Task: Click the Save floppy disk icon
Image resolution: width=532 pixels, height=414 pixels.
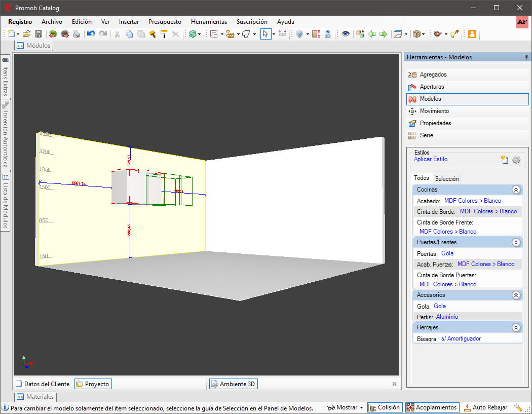Action: (39, 34)
